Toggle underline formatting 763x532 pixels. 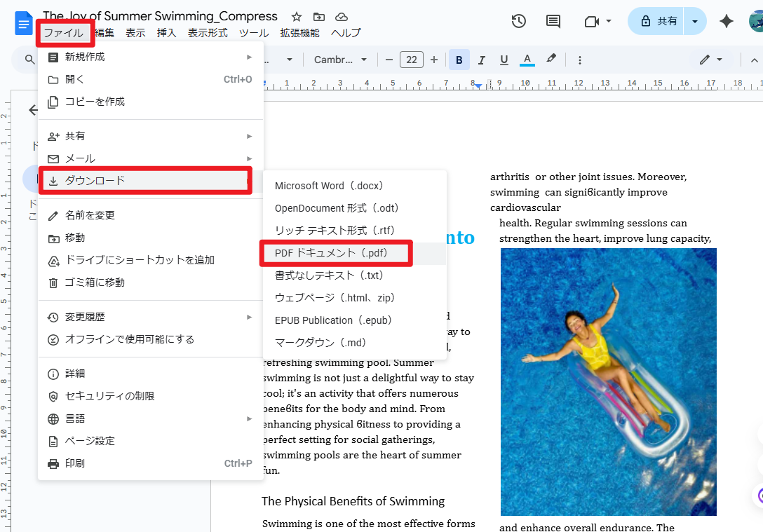point(504,60)
